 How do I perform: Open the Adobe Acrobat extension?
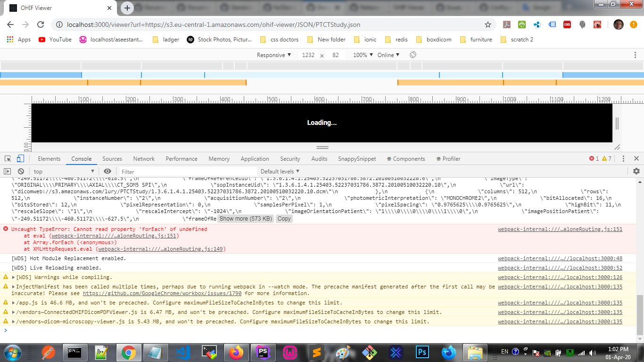(506, 25)
